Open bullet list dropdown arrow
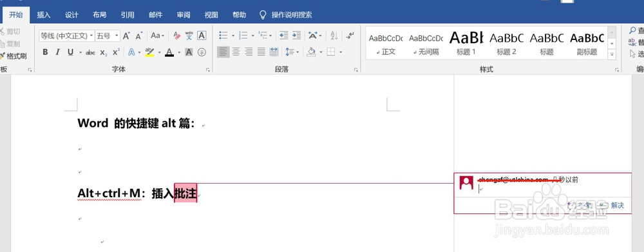This screenshot has width=644, height=252. click(x=233, y=35)
